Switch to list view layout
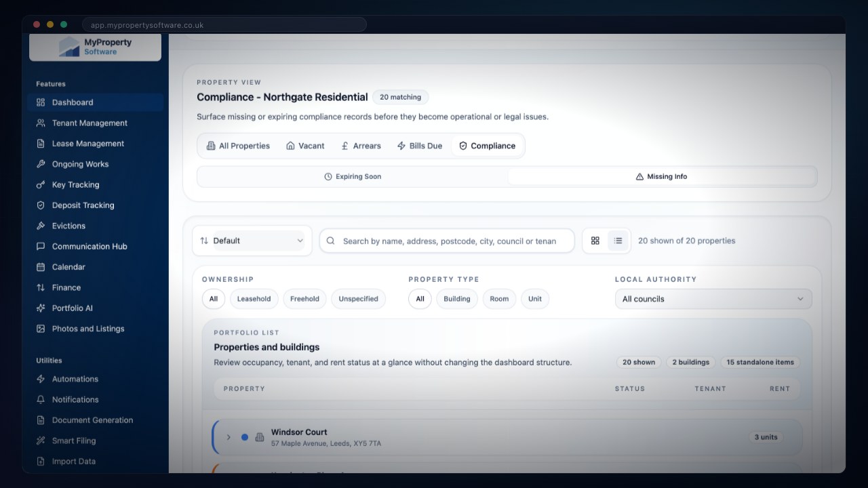 pyautogui.click(x=618, y=241)
